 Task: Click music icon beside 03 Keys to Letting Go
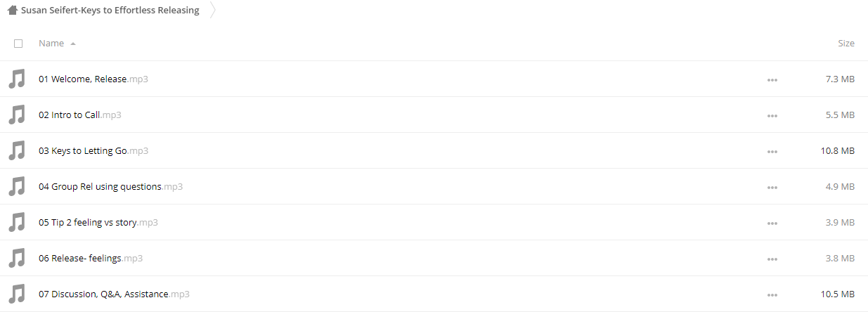(x=17, y=150)
